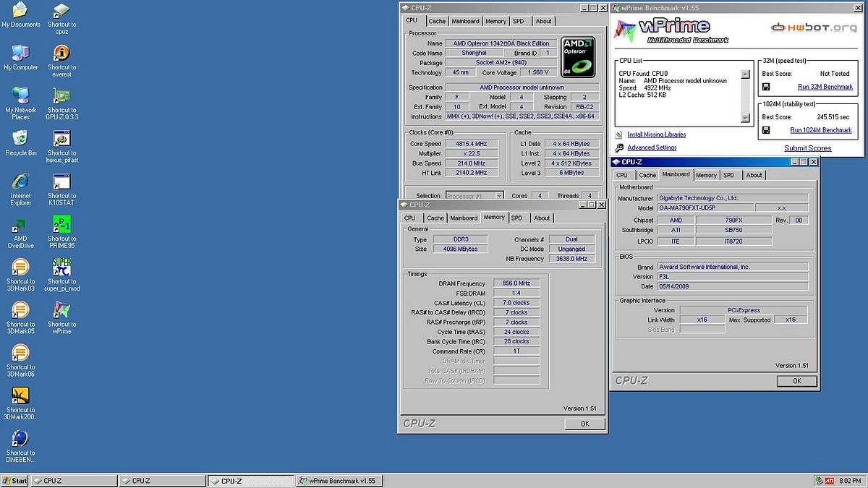868x488 pixels.
Task: Open the Processor #1 selection dropdown
Action: point(475,196)
